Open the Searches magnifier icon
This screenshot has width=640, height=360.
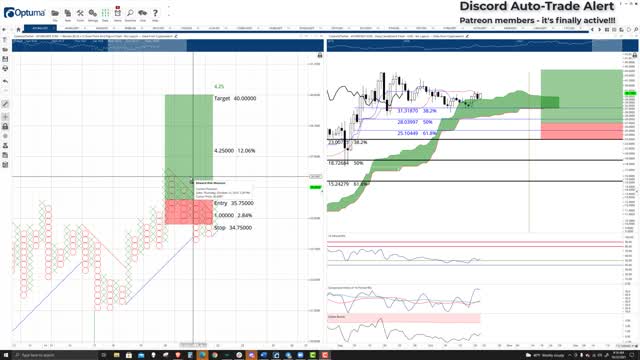130,13
